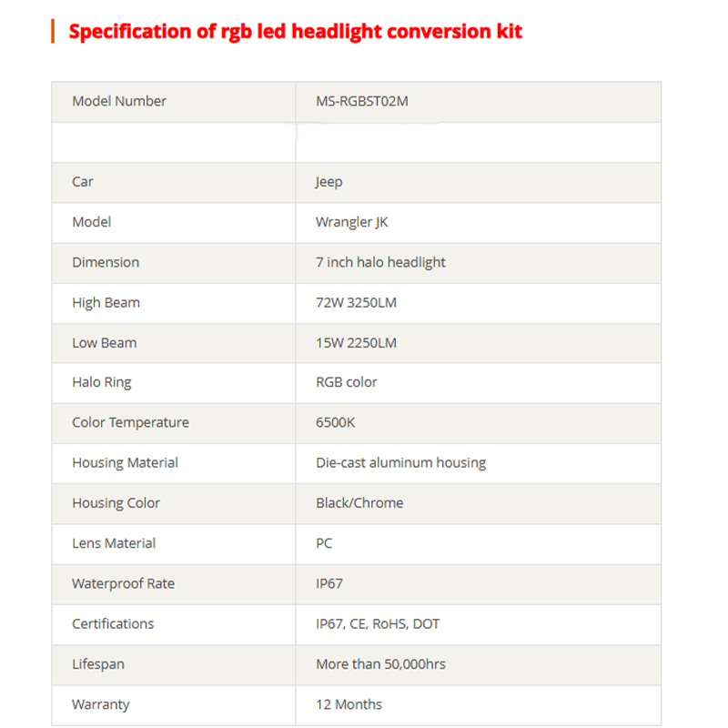Image resolution: width=728 pixels, height=728 pixels.
Task: Click the "12 Months" warranty value
Action: [x=349, y=704]
